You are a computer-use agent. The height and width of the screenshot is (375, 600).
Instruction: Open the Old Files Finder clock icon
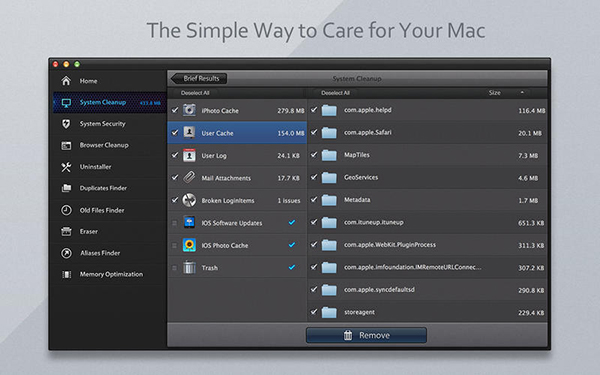66,210
